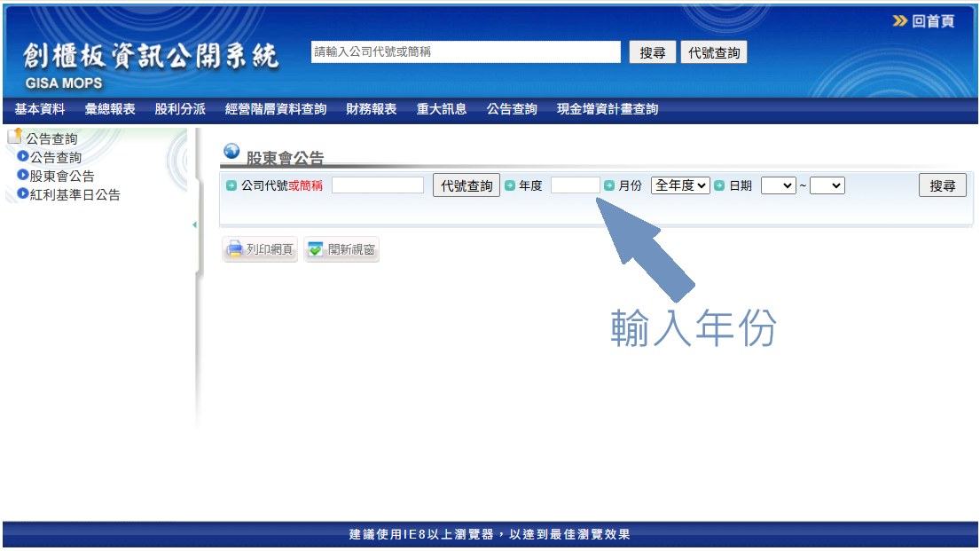Open the 財務報表 menu
This screenshot has width=980, height=551.
(x=372, y=109)
